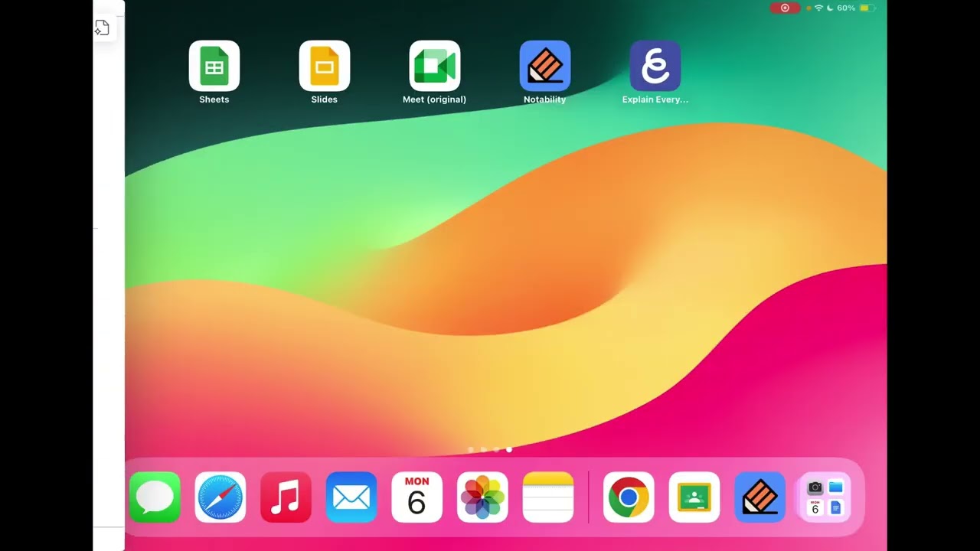Launch Notability from the home screen
Screen dimensions: 980x551
[x=545, y=66]
